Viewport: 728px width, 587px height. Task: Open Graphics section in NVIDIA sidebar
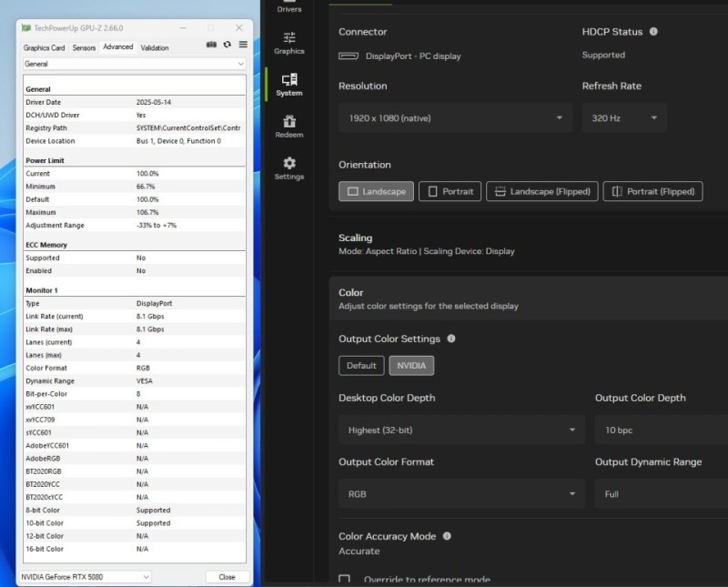289,43
